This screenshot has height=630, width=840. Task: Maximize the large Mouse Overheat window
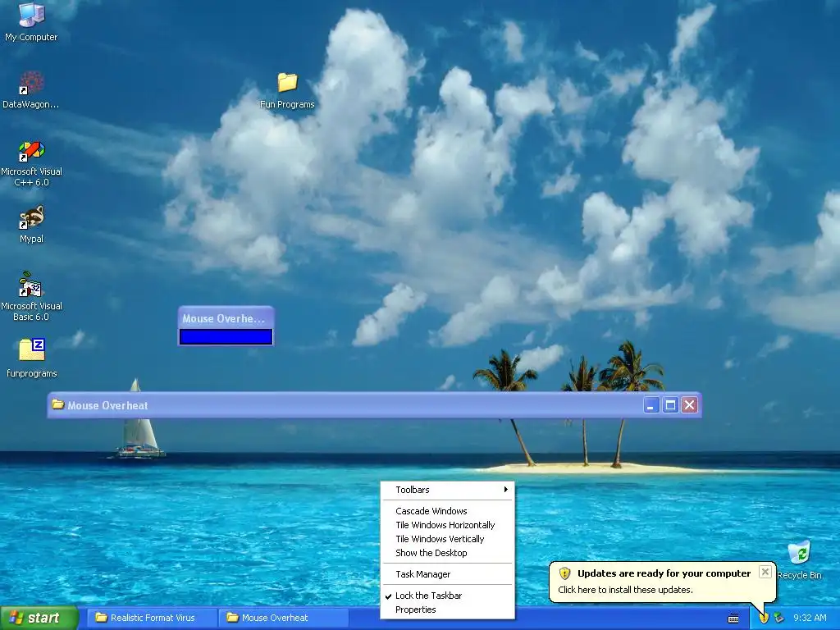click(x=670, y=405)
